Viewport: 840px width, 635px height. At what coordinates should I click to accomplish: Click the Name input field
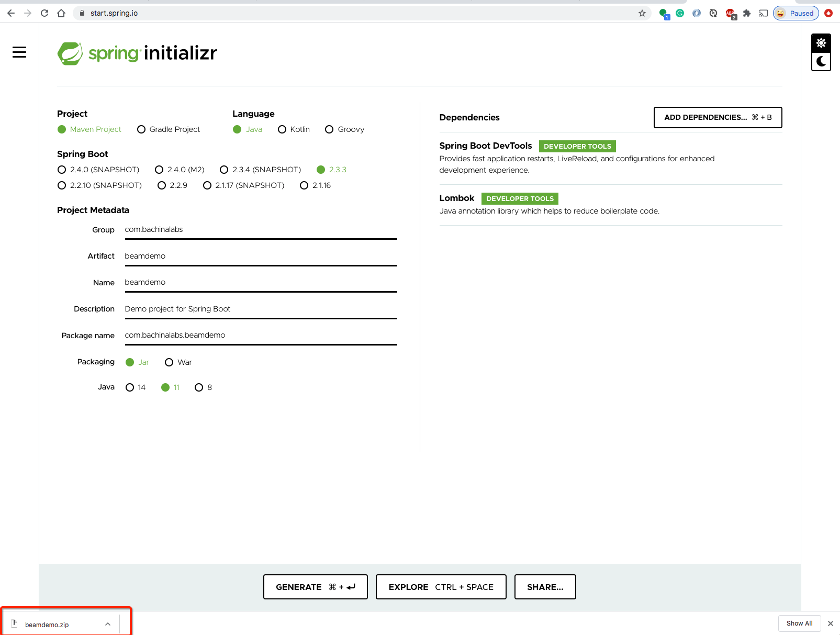[x=261, y=283]
